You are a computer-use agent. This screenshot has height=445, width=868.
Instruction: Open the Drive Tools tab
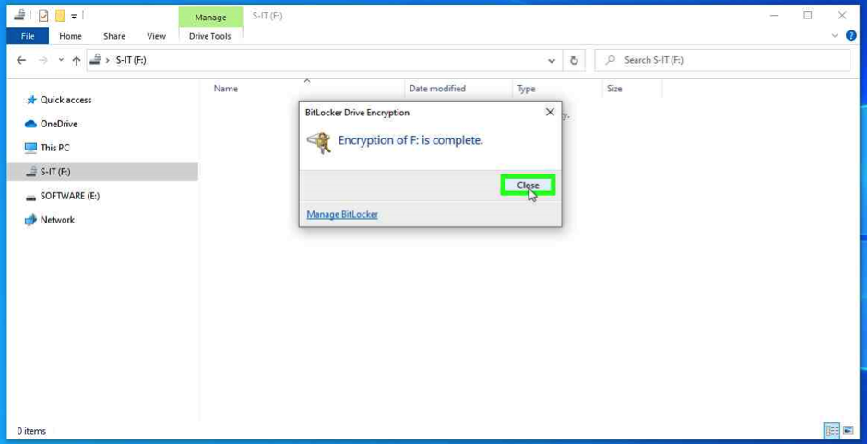tap(210, 36)
